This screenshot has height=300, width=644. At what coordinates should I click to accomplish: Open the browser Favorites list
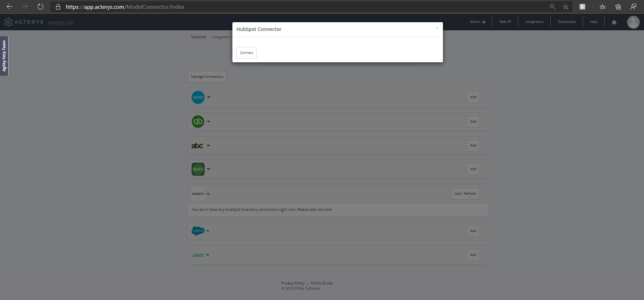(x=603, y=7)
